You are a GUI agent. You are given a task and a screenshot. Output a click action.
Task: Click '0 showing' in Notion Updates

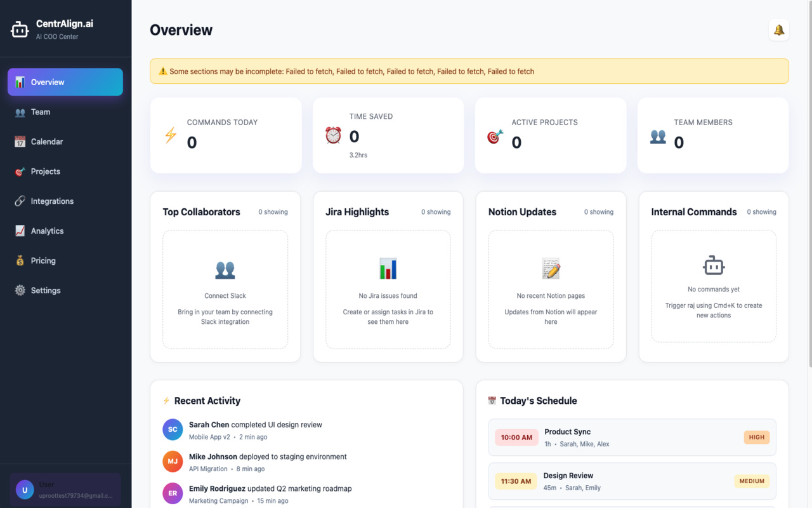click(599, 212)
